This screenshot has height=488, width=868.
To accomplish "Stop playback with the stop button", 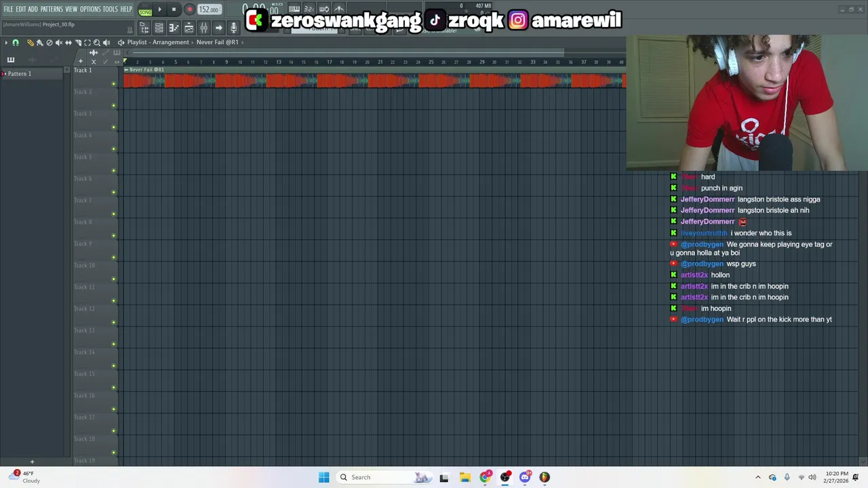I will (174, 9).
